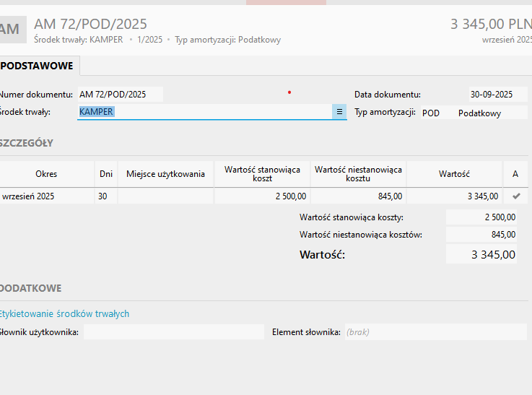Screen dimensions: 532x395
Task: Click the Dni column header
Action: tap(105, 174)
